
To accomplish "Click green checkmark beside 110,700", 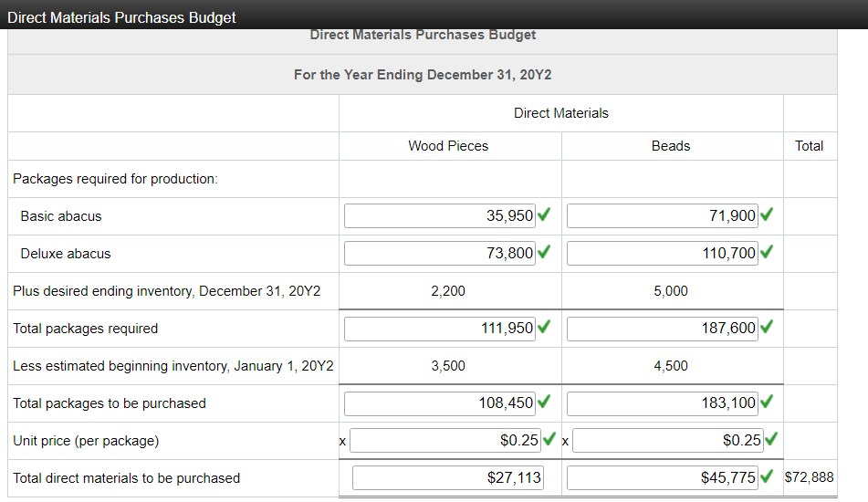I will (x=767, y=252).
